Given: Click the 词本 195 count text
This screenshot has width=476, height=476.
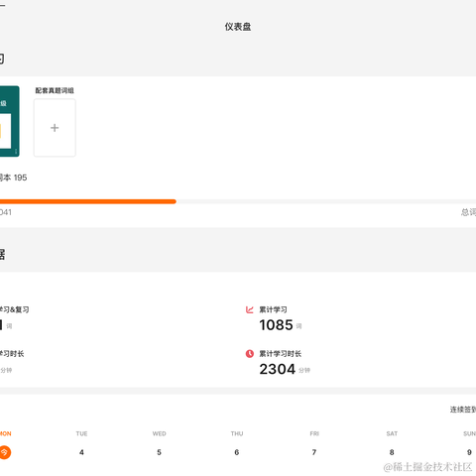Looking at the screenshot, I should click(13, 178).
